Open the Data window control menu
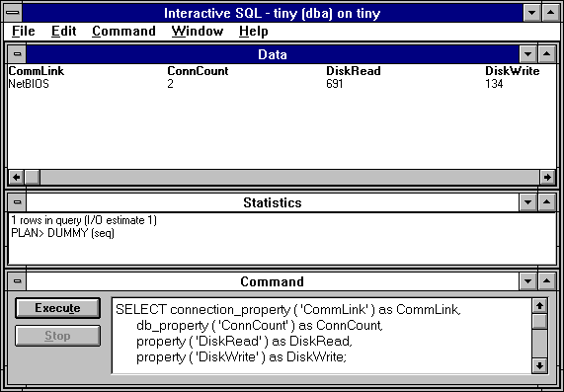The height and width of the screenshot is (392, 564). [17, 54]
